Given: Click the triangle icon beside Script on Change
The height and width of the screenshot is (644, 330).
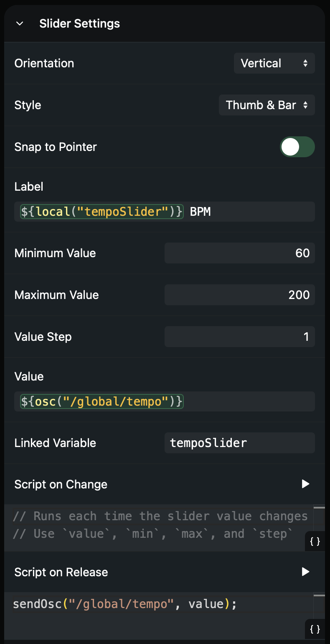Looking at the screenshot, I should [305, 484].
